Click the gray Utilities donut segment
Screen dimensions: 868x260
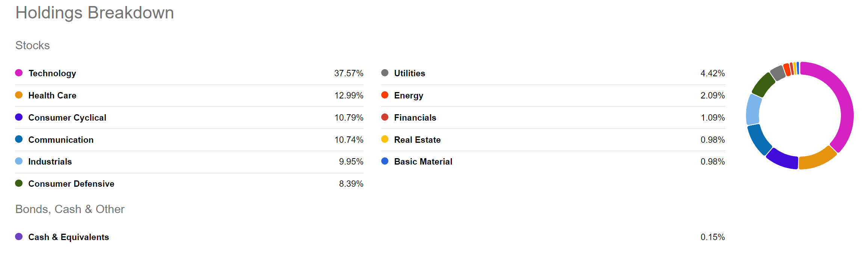coord(777,73)
